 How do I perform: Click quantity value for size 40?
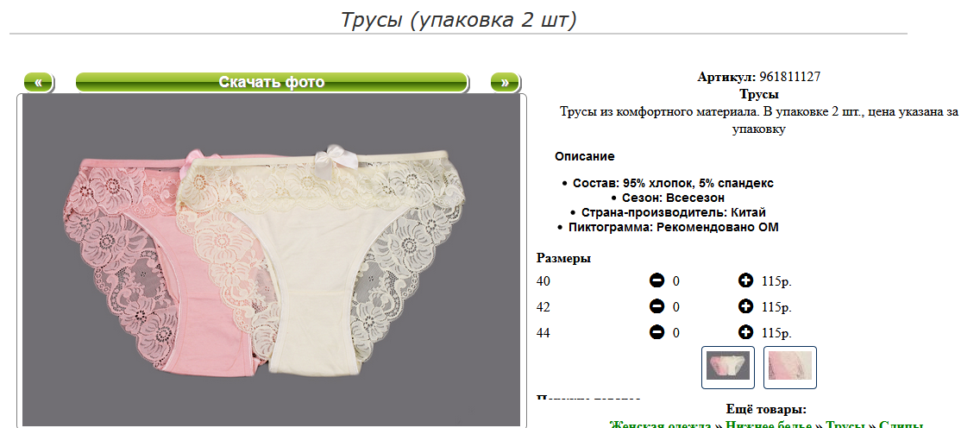[675, 282]
